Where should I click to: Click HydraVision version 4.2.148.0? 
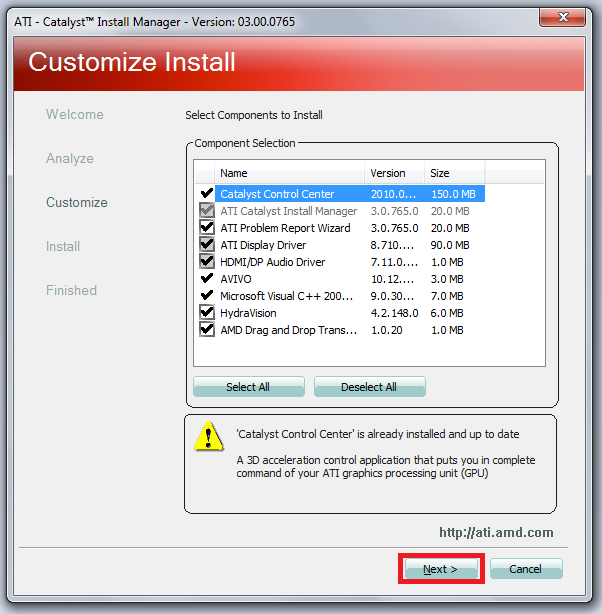point(394,313)
